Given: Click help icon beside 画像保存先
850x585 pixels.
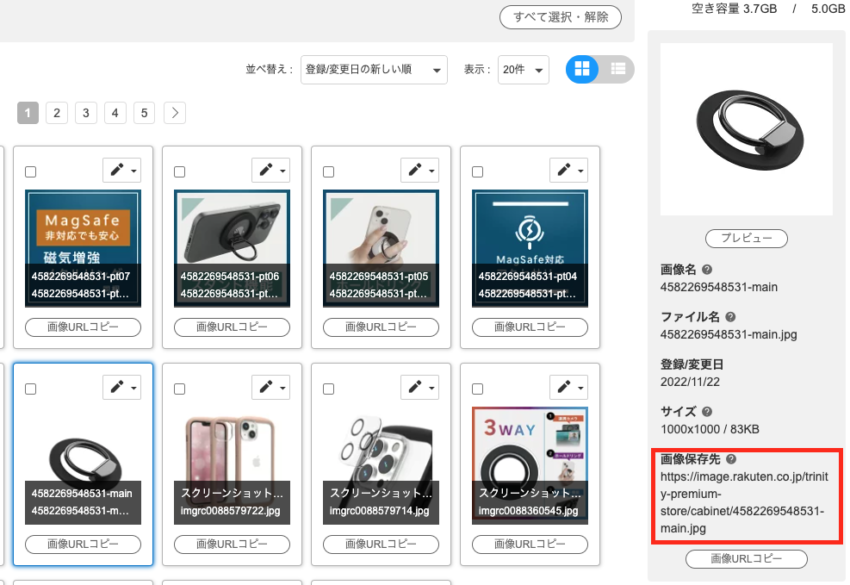Looking at the screenshot, I should click(731, 459).
